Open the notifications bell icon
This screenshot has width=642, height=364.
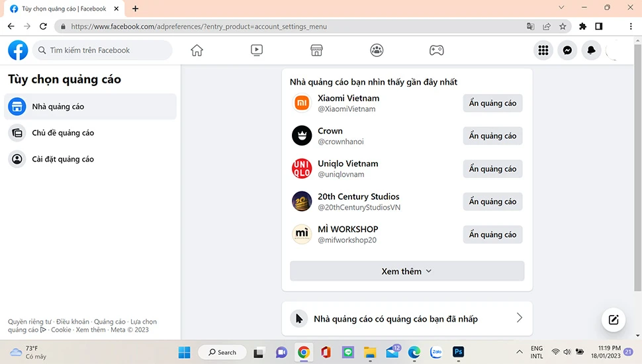coord(591,50)
